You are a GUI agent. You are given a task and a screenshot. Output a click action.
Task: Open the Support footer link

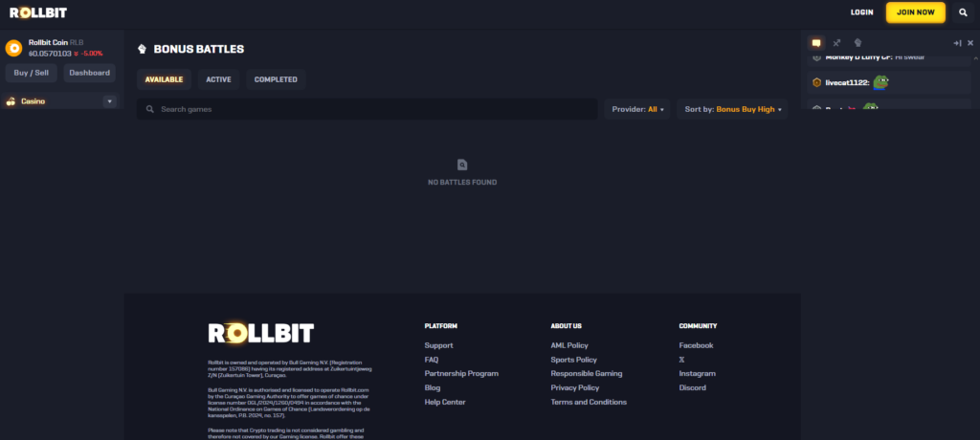(x=438, y=345)
